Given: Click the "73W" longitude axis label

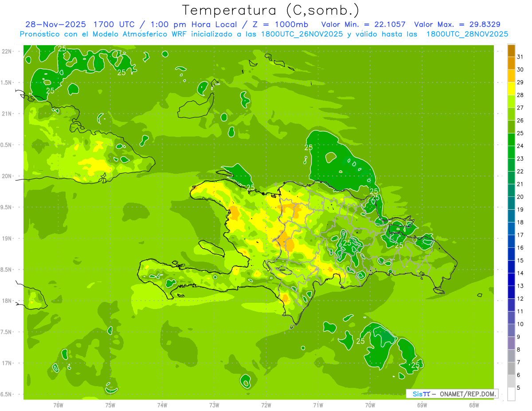Looking at the screenshot, I should [214, 405].
